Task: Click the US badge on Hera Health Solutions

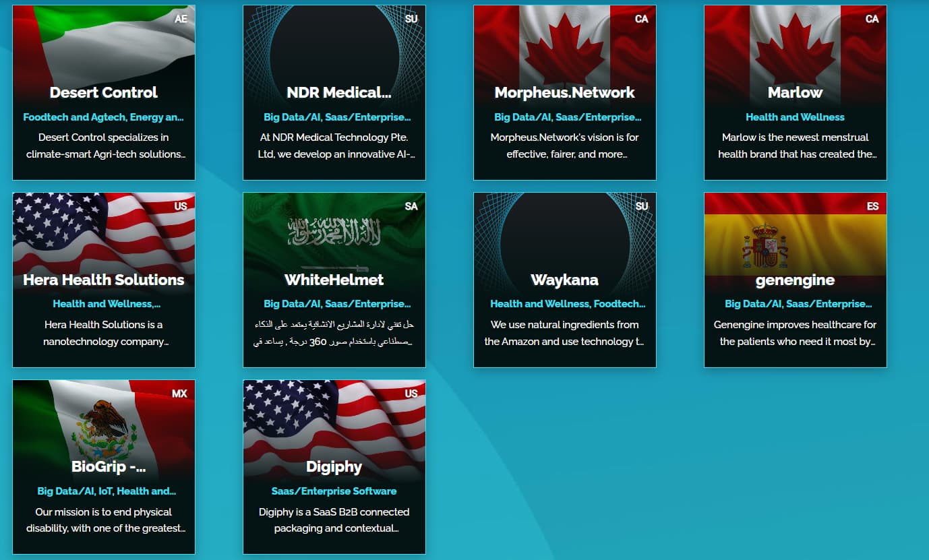Action: point(181,206)
